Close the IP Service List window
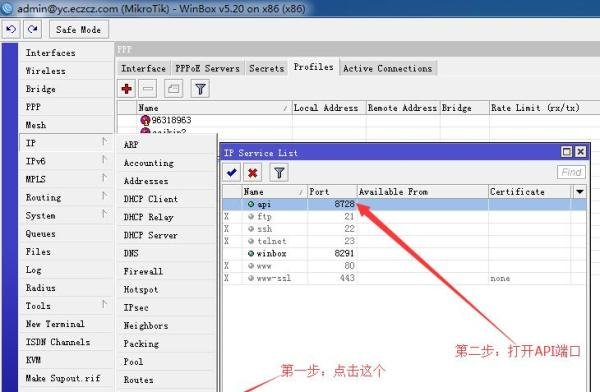This screenshot has width=600, height=392. pyautogui.click(x=580, y=152)
